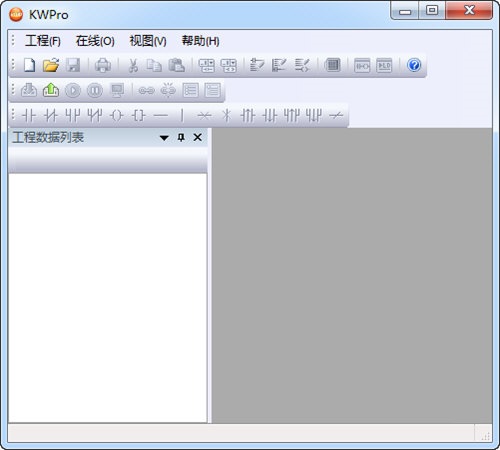Click the instruction list view icon
The image size is (500, 450).
pyautogui.click(x=384, y=65)
